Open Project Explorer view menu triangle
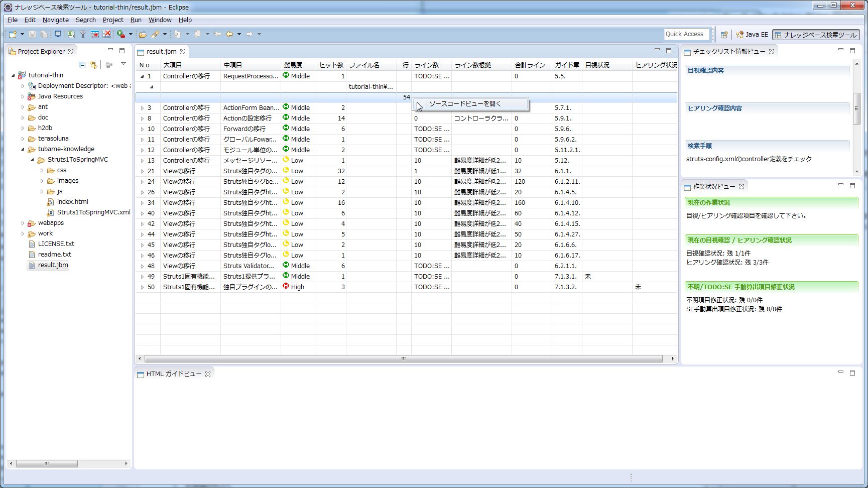 123,64
